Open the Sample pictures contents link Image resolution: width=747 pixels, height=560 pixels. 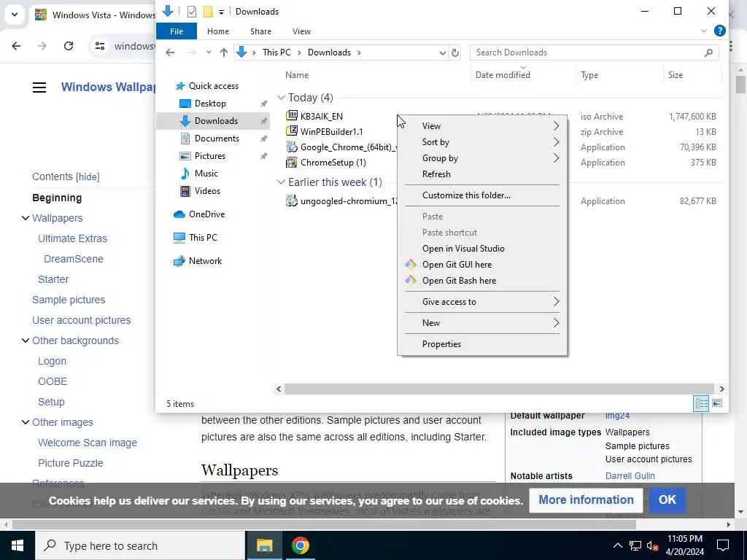click(69, 300)
